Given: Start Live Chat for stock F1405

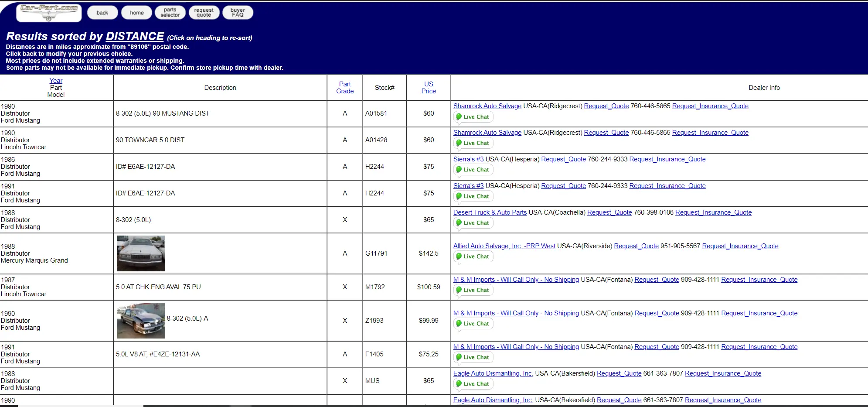Looking at the screenshot, I should (x=473, y=357).
